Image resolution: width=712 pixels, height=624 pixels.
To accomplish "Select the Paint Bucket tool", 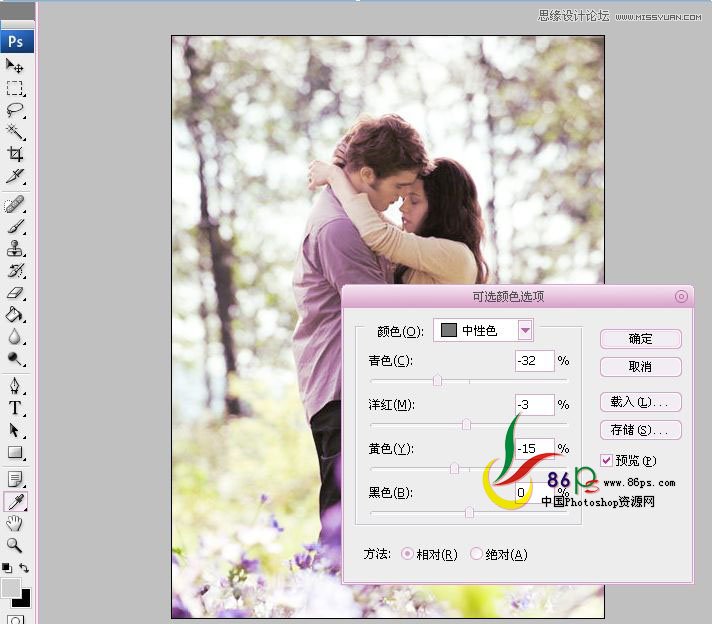I will point(15,314).
